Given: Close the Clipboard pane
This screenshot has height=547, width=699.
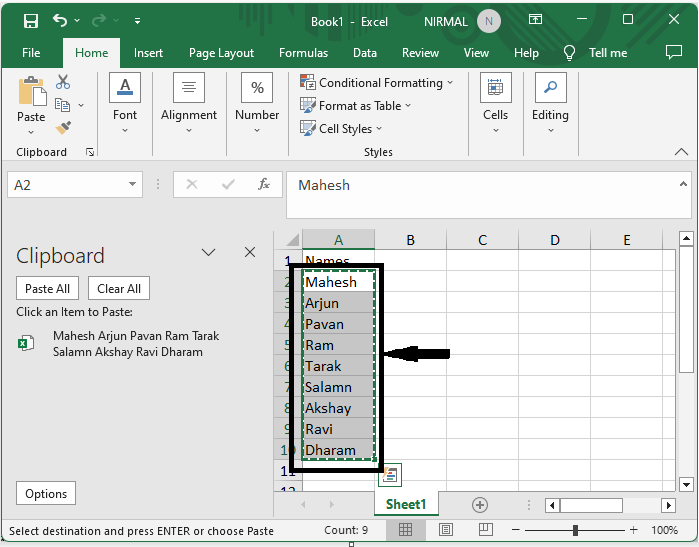Looking at the screenshot, I should [x=250, y=252].
